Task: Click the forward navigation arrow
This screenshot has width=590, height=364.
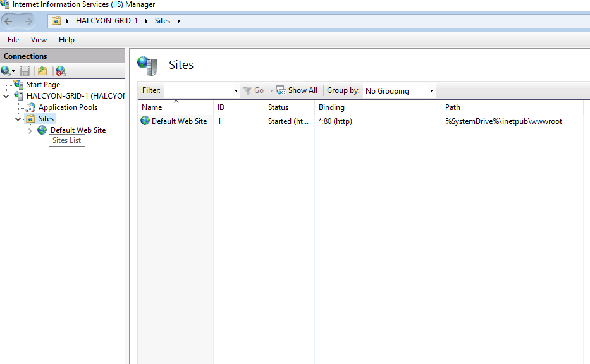Action: point(28,21)
